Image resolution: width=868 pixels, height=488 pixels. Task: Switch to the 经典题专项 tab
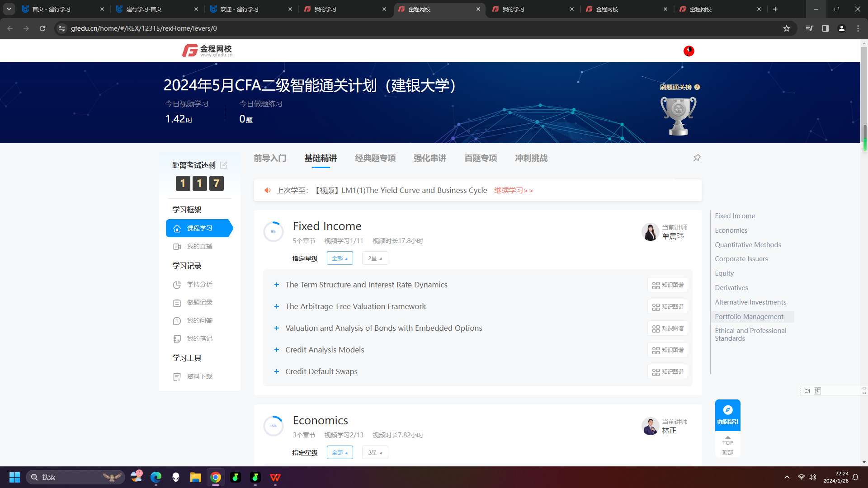click(375, 158)
